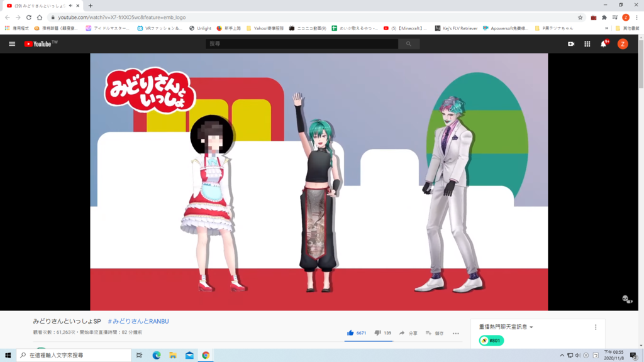Screen dimensions: 644x362
Task: Open the Apowersoft bookmark
Action: pos(505,28)
